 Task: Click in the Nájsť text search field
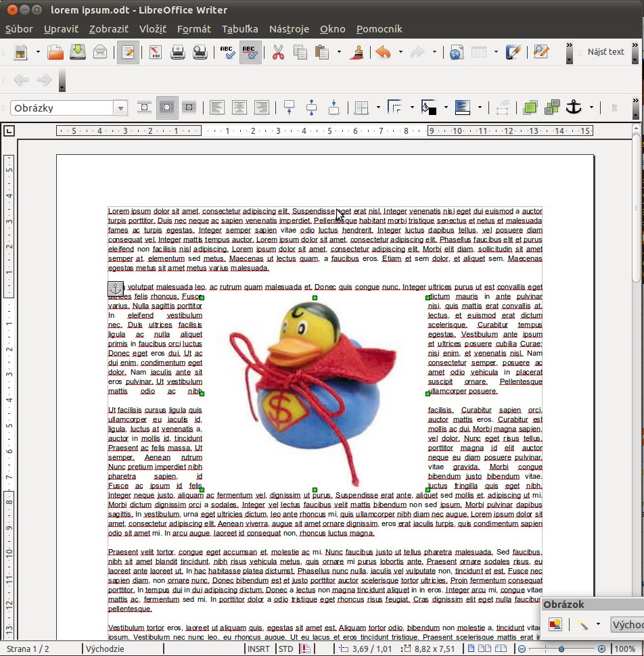[605, 52]
